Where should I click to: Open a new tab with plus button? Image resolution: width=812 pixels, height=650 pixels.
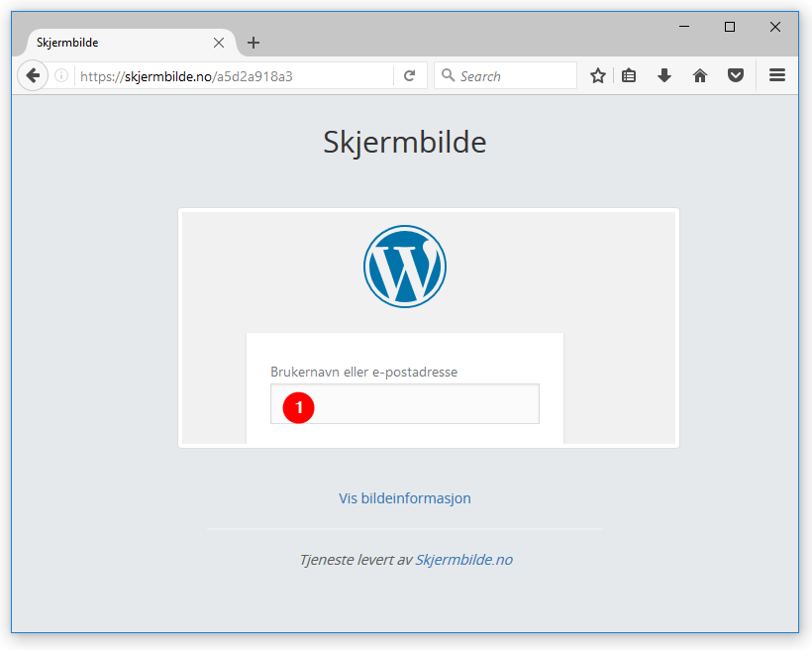pos(254,43)
